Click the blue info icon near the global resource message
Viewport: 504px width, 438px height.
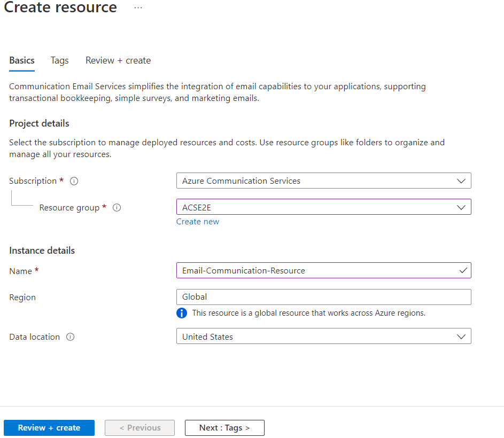[182, 313]
